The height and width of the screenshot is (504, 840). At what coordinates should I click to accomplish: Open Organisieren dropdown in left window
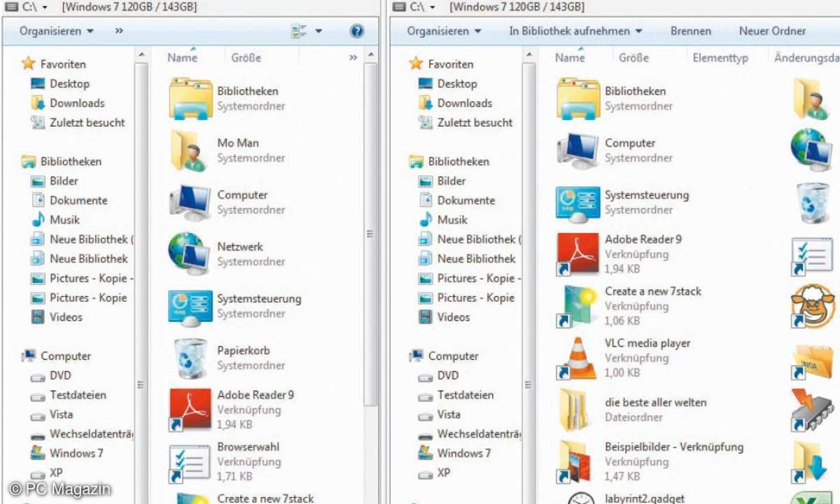click(x=57, y=31)
